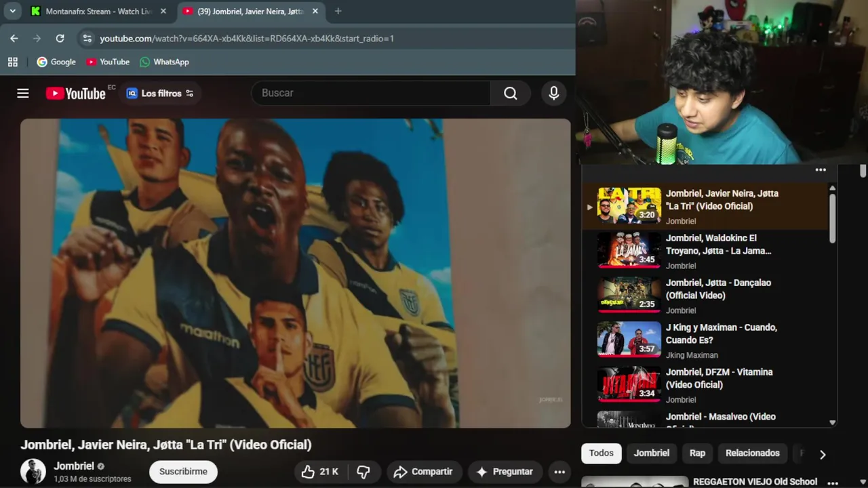Image resolution: width=868 pixels, height=488 pixels.
Task: Play Dançalao (Official Video) from playlist
Action: tap(705, 296)
